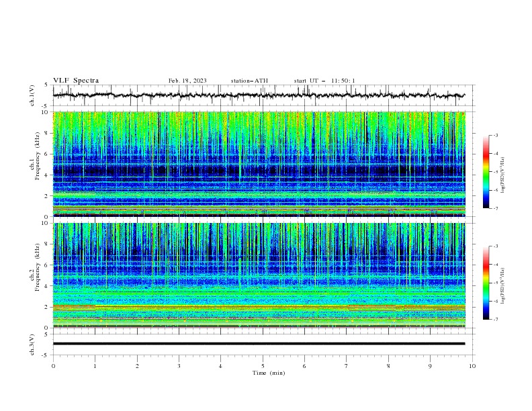Image resolution: width=532 pixels, height=411 pixels.
Task: Click the time axis tick label "5"
Action: click(x=263, y=366)
